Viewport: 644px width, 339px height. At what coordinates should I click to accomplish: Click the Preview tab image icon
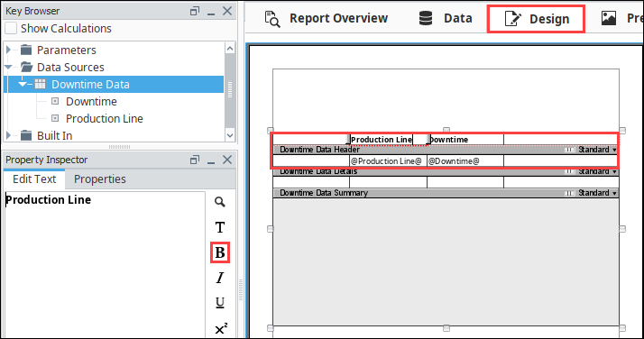tap(608, 18)
